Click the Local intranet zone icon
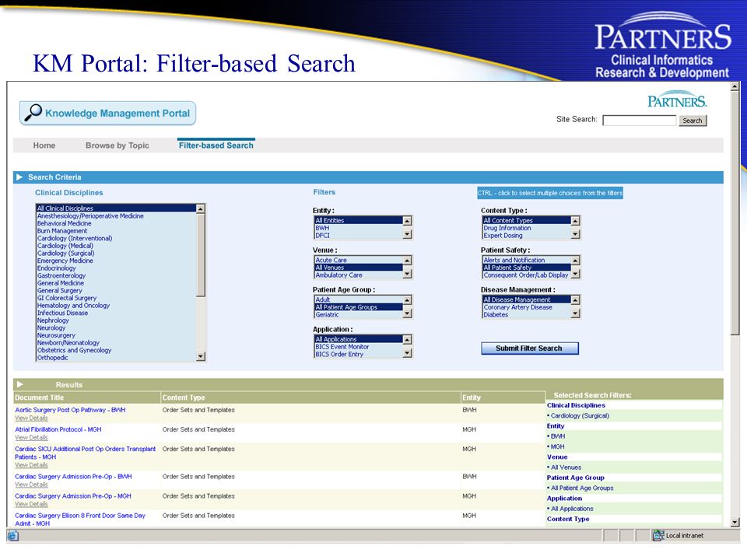747x560 pixels. click(658, 535)
